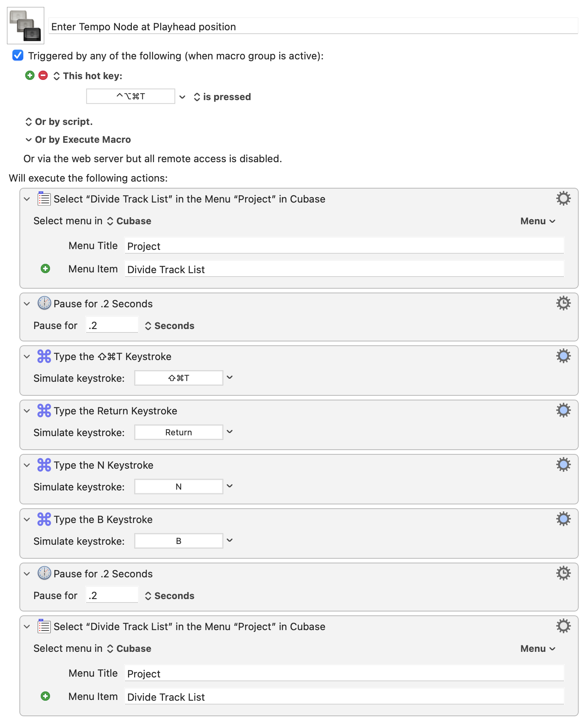Click the macro name text field
The image size is (588, 724).
click(313, 27)
